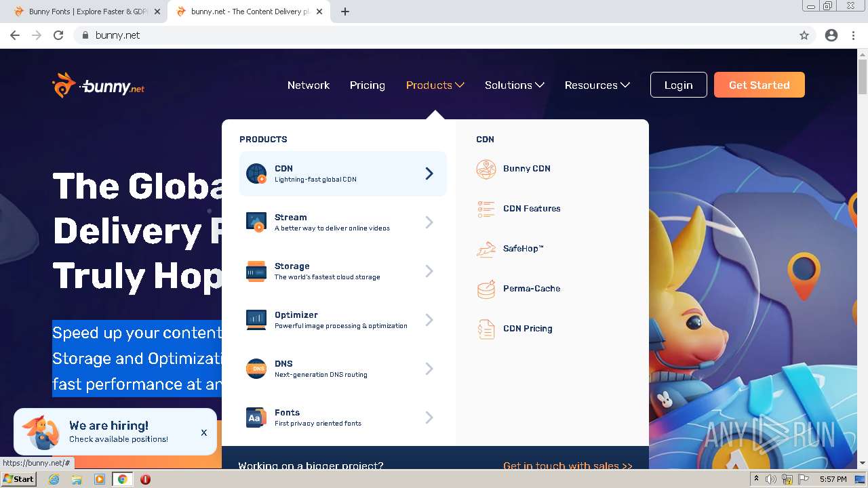Click the Bunny CDN globe icon
The height and width of the screenshot is (488, 868).
pos(486,169)
